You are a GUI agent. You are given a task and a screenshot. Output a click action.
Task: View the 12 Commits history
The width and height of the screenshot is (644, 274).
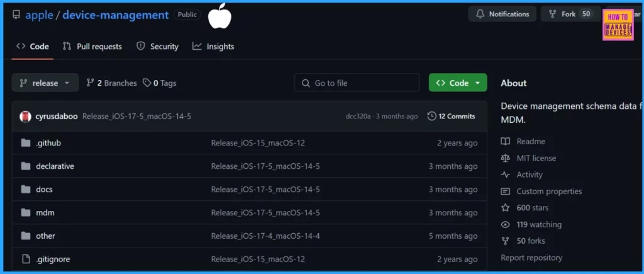click(451, 117)
